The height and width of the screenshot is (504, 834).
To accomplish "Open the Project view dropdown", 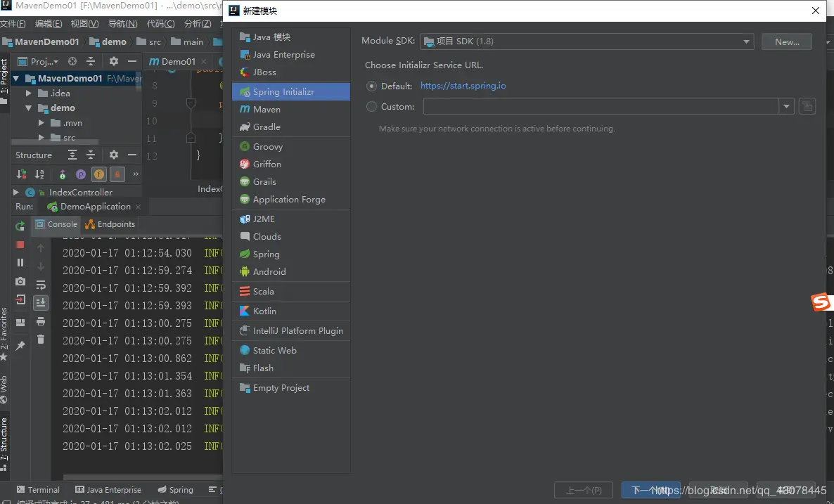I will [x=38, y=61].
